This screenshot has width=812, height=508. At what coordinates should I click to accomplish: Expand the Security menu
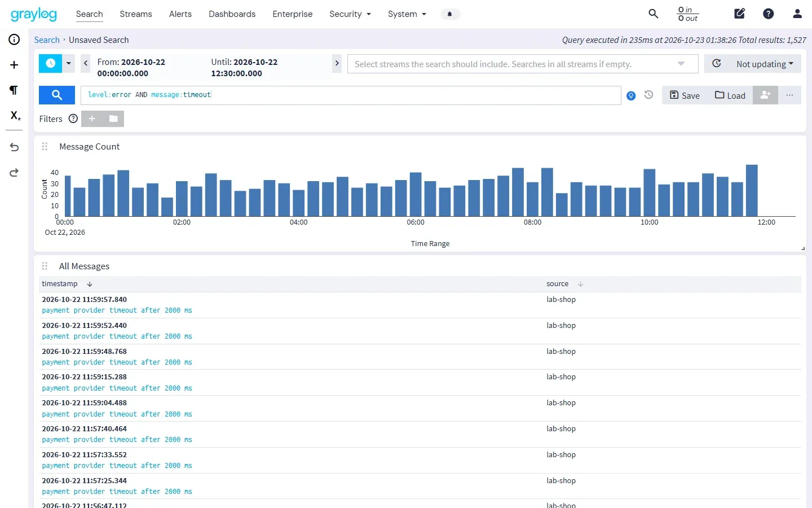pyautogui.click(x=350, y=14)
